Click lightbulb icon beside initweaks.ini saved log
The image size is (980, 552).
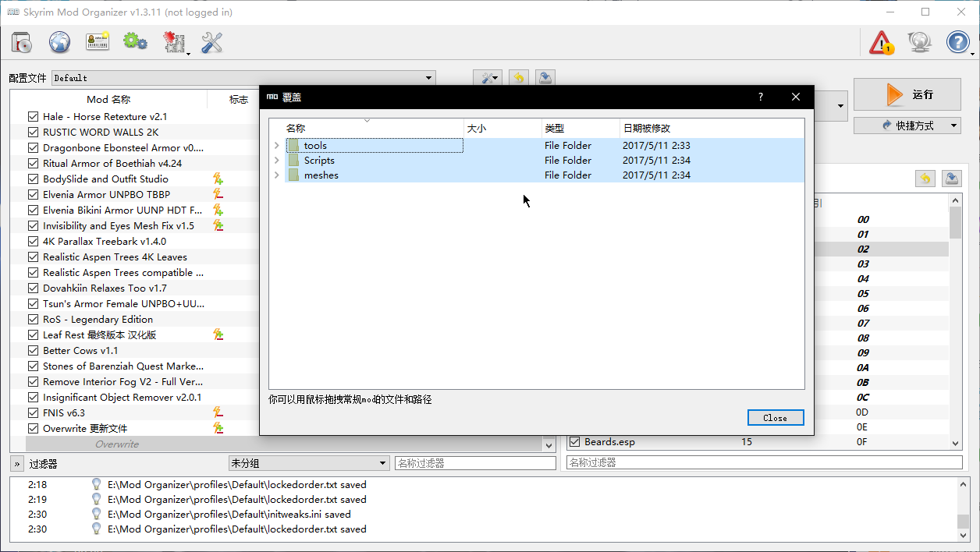(x=97, y=515)
